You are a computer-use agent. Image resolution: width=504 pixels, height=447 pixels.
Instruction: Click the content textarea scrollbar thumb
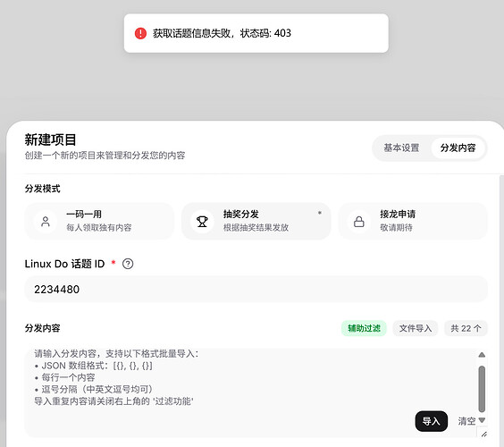(482, 389)
